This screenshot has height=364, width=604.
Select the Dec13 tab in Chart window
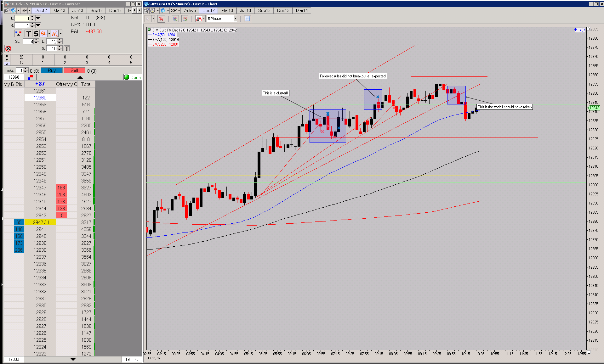coord(283,10)
